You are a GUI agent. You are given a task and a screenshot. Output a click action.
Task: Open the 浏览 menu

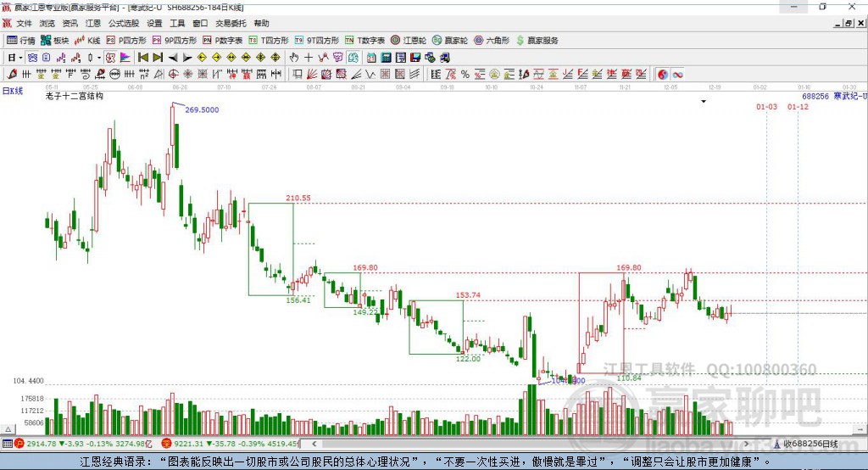point(47,23)
